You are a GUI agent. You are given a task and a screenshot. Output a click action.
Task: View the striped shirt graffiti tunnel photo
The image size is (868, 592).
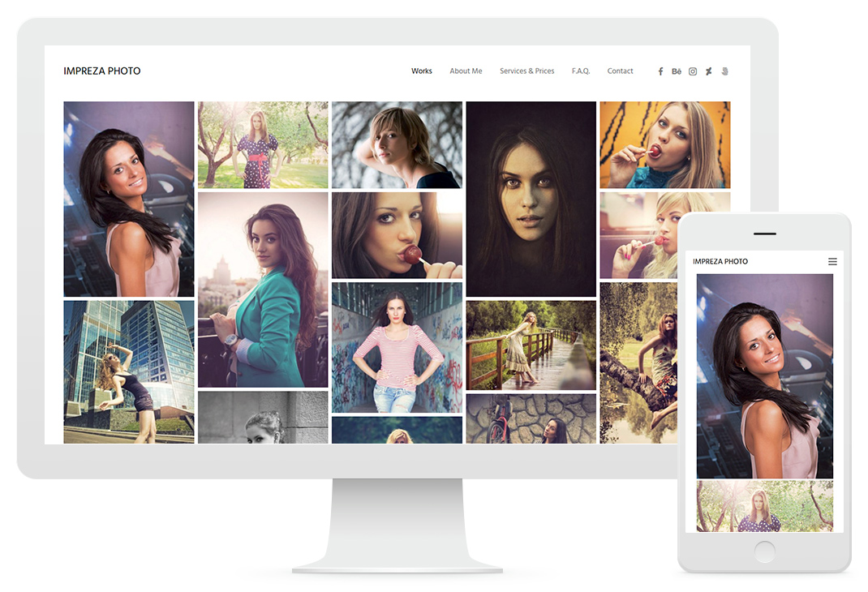tap(397, 347)
